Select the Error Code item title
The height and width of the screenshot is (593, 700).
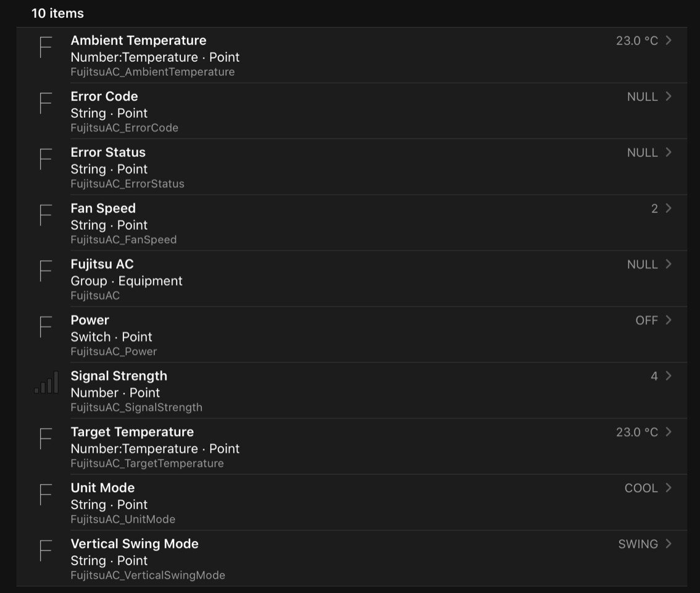tap(104, 96)
